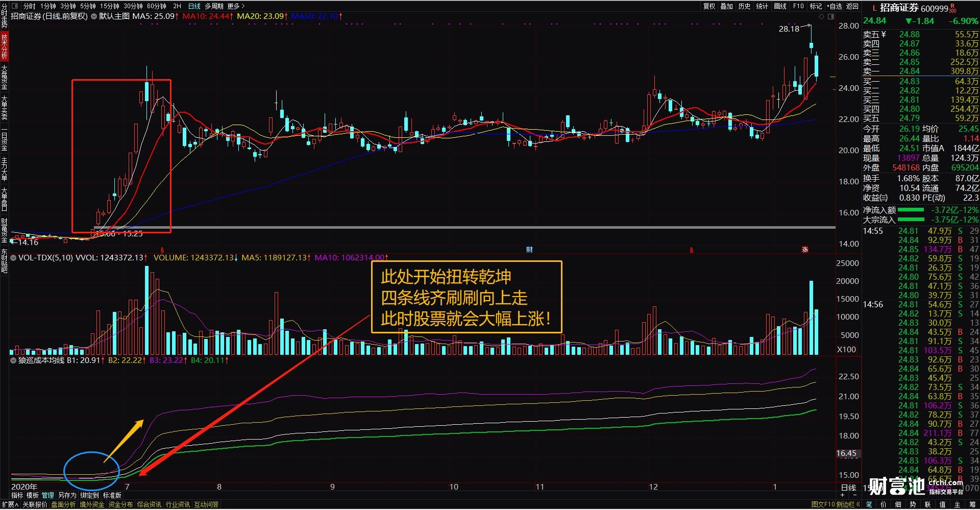Select the 主 main tab at bottom right

[x=958, y=504]
